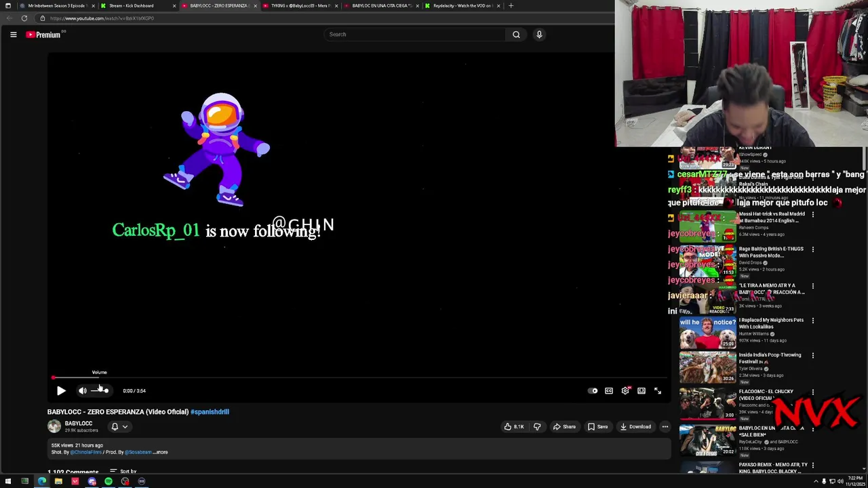Screen dimensions: 868x488
Task: Open the @ChinolaFilms link in description
Action: click(86, 452)
